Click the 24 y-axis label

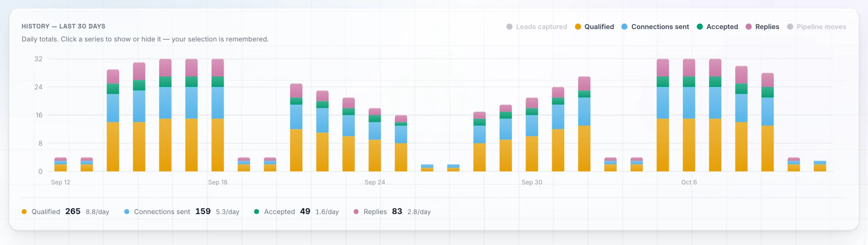(39, 87)
